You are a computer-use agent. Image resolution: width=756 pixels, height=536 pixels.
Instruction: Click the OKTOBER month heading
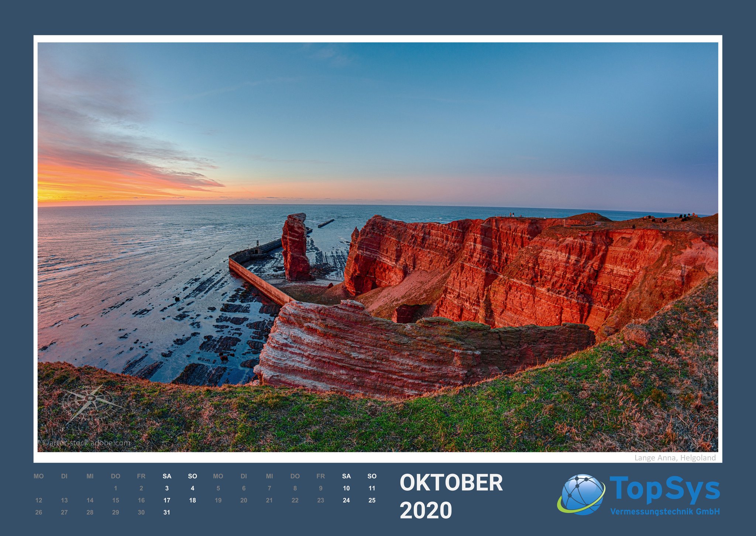[451, 483]
